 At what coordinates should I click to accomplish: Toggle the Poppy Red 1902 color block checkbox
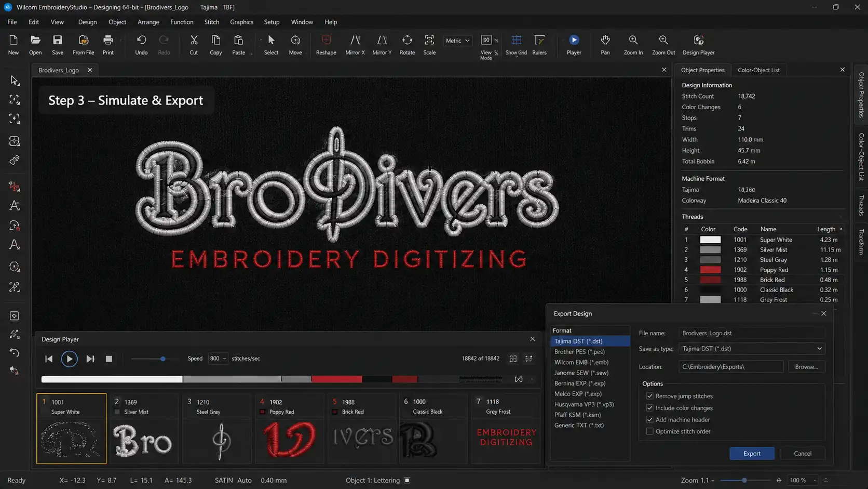[262, 412]
